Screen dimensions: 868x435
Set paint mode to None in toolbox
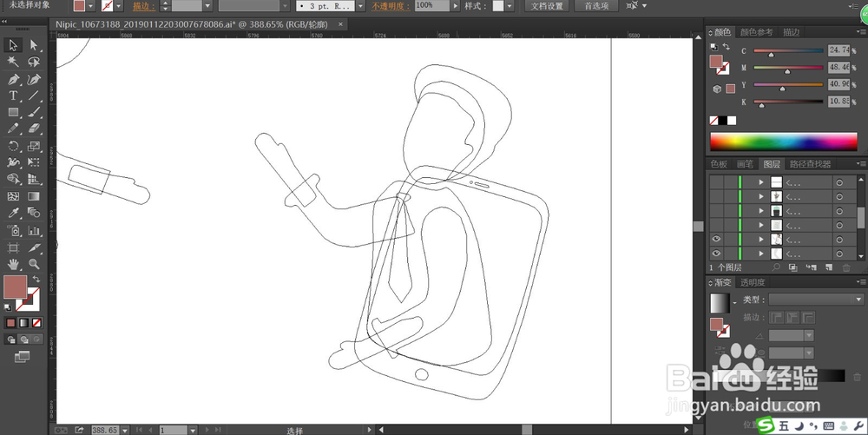click(36, 323)
